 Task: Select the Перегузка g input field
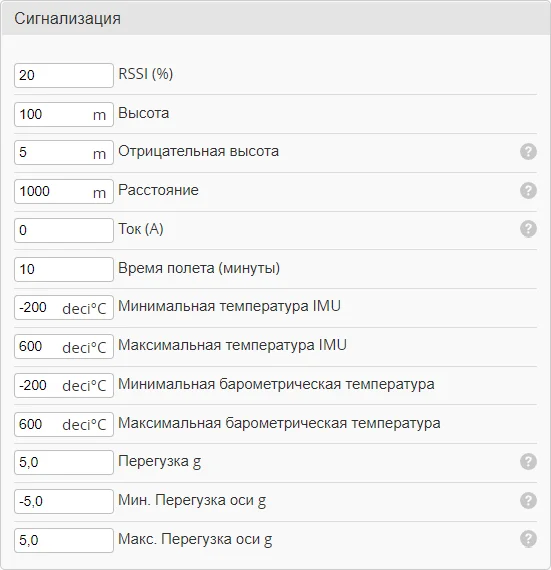coord(64,462)
